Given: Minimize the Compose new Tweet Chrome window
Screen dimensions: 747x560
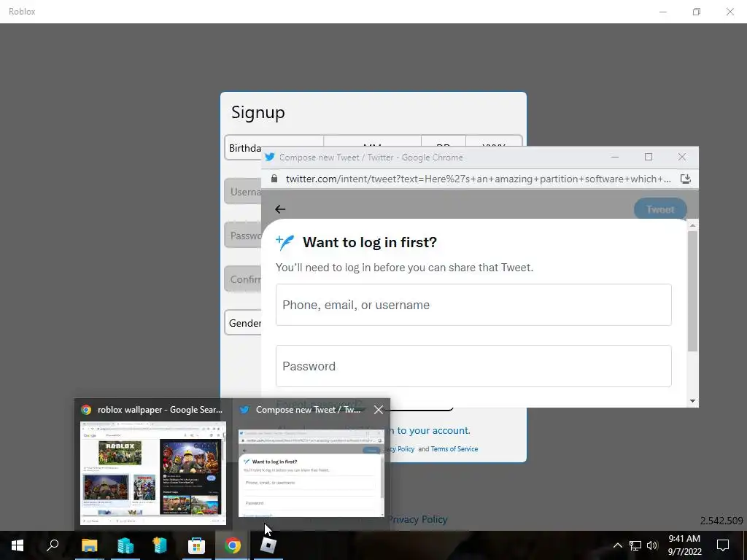Looking at the screenshot, I should pyautogui.click(x=615, y=157).
